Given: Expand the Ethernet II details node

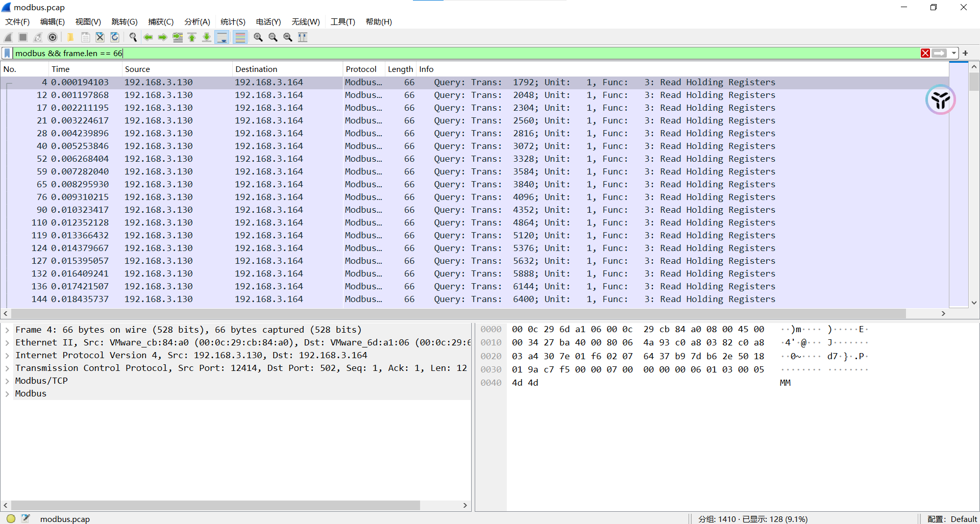Looking at the screenshot, I should 7,343.
